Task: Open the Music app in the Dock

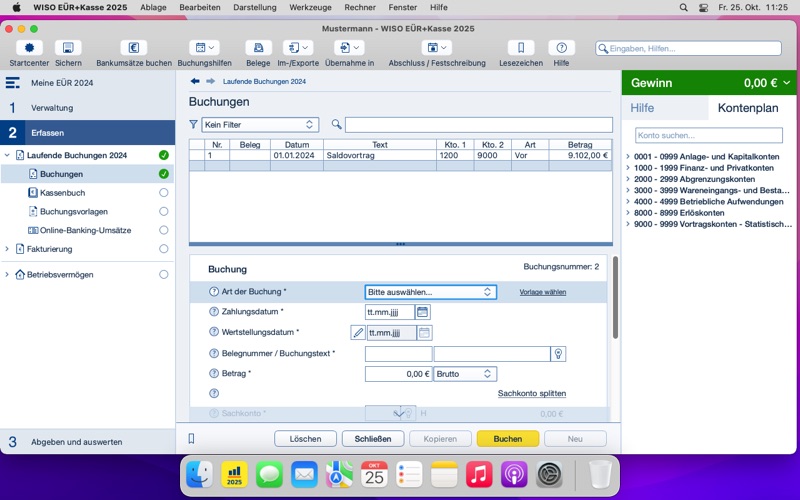Action: (x=479, y=474)
